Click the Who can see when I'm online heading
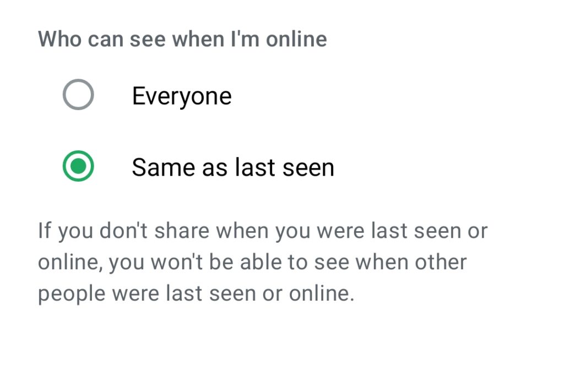 [x=182, y=39]
